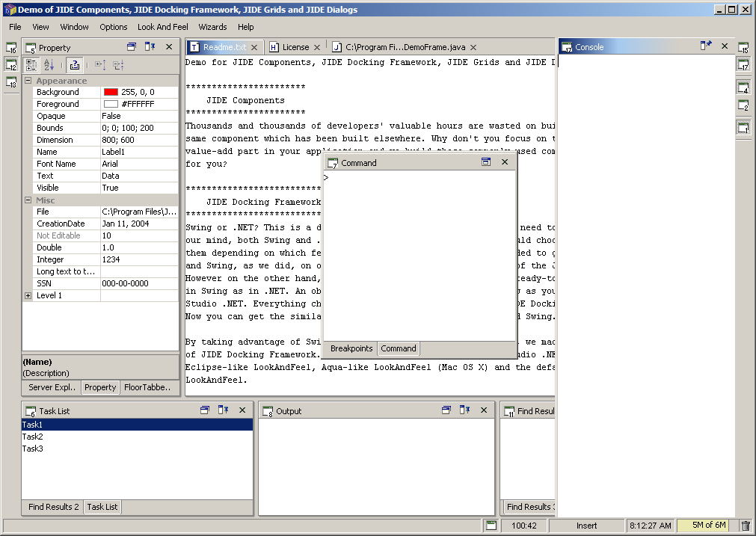
Task: Open autohidden frame 2 on right sidebar
Action: coord(743,105)
